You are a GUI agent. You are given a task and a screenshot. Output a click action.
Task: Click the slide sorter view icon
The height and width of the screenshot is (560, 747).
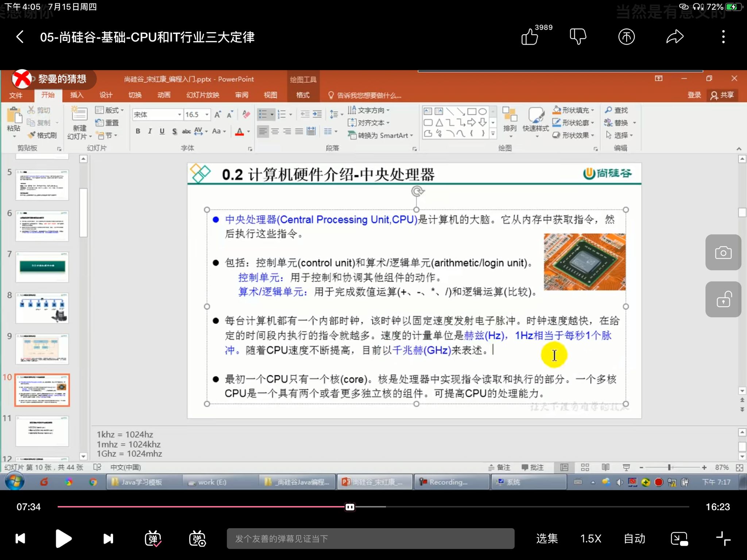click(x=585, y=467)
